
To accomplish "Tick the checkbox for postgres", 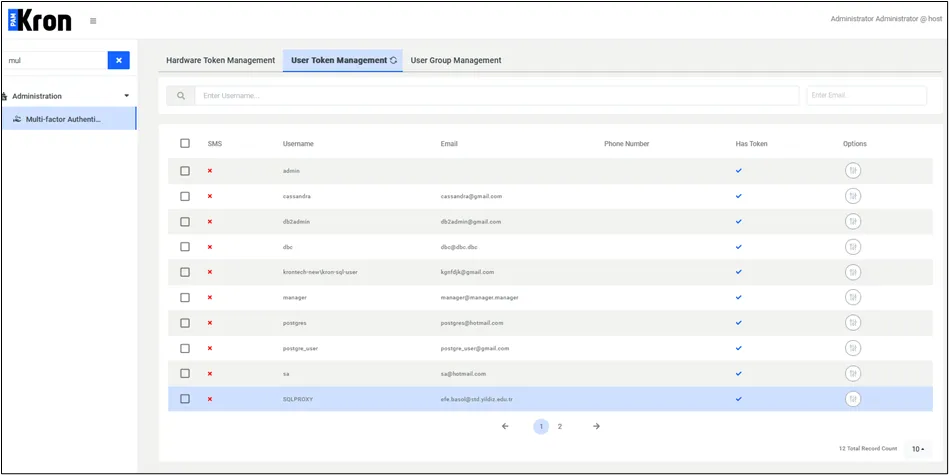I will click(185, 323).
